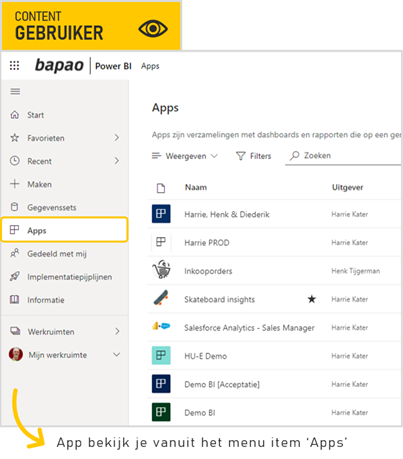The image size is (403, 459).
Task: Unfavorite Skateboard insights via the star
Action: coord(312,299)
